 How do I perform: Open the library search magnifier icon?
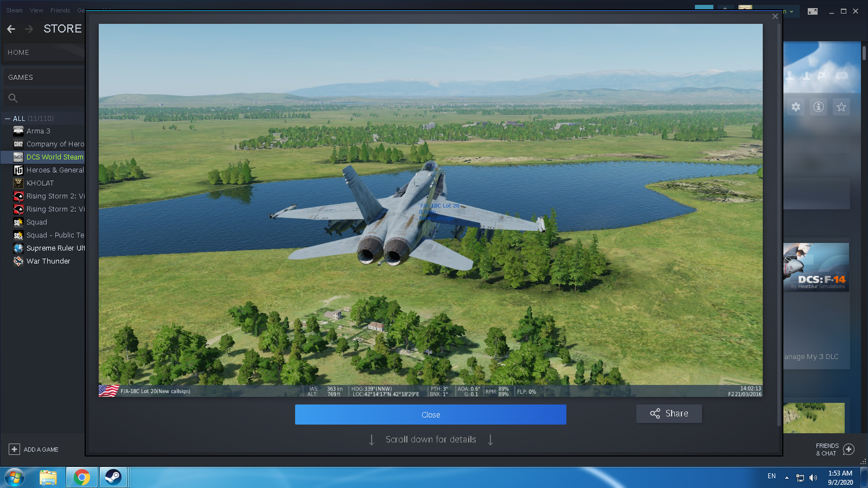13,98
